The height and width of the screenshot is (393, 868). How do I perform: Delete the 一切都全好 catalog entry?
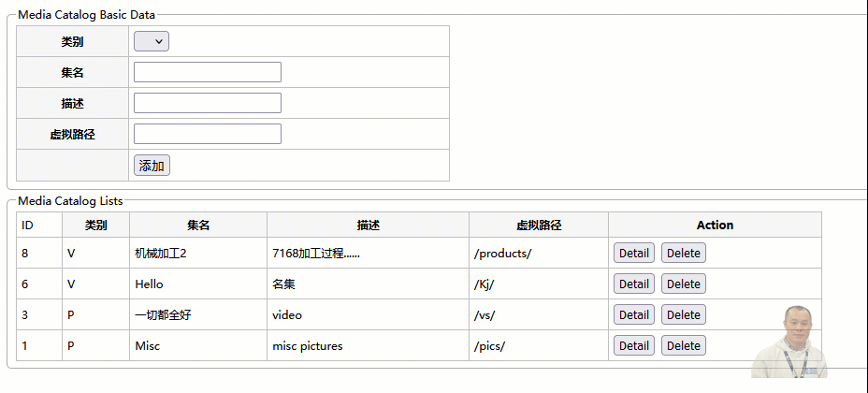click(x=683, y=314)
